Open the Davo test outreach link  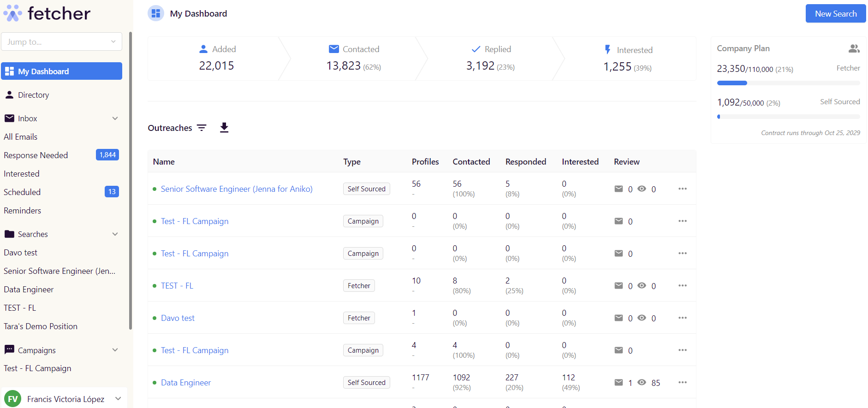tap(178, 318)
